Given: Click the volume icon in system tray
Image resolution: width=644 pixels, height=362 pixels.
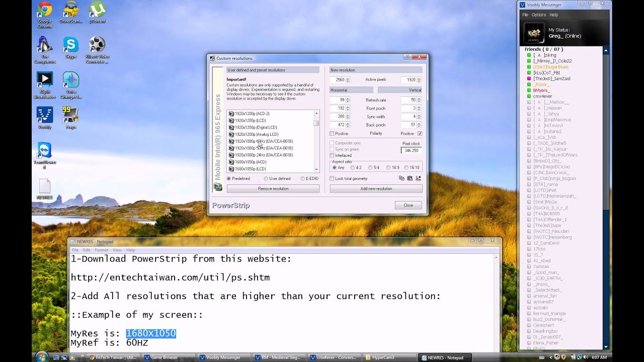Looking at the screenshot, I should [586, 357].
